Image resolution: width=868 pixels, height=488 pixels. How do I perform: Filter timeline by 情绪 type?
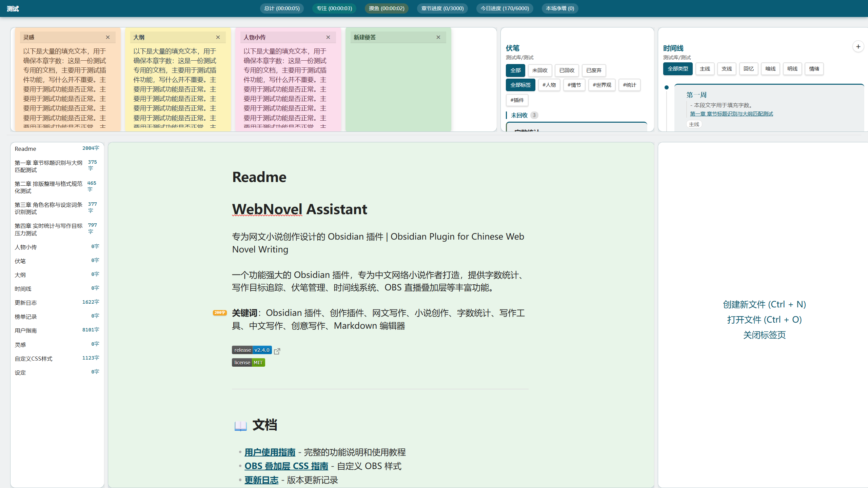[x=814, y=69]
